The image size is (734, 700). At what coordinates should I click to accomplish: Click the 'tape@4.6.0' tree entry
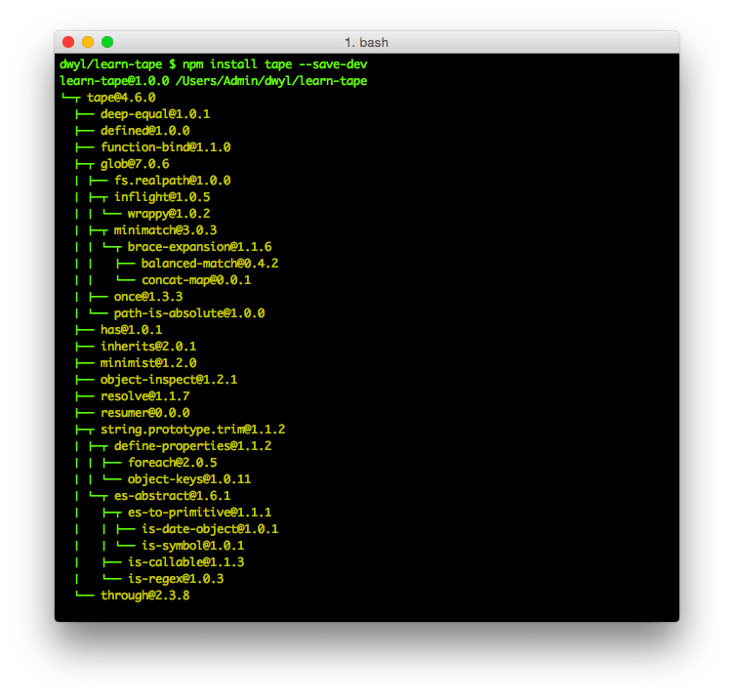[x=121, y=98]
